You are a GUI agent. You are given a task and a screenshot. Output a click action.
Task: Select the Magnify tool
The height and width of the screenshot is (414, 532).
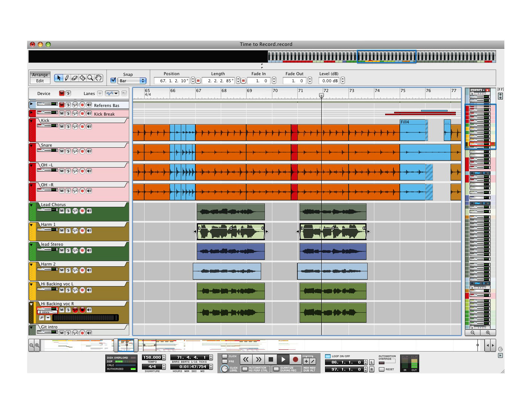point(90,78)
